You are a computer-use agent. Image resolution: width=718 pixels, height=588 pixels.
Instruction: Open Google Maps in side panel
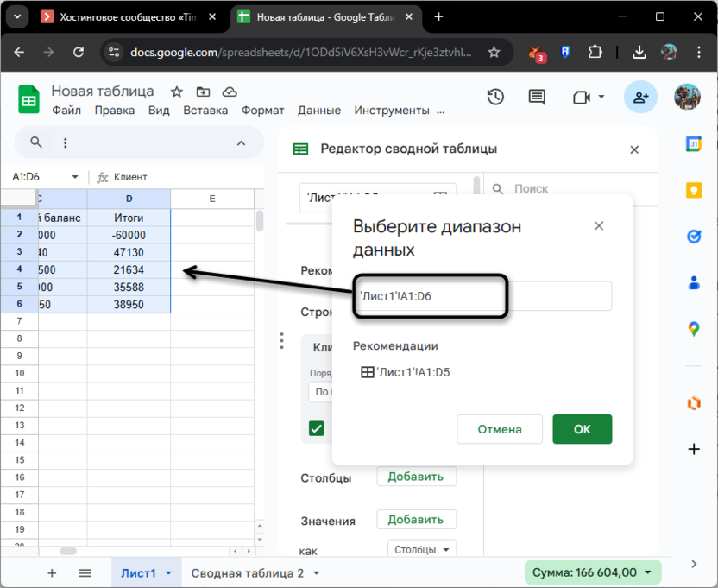point(694,328)
